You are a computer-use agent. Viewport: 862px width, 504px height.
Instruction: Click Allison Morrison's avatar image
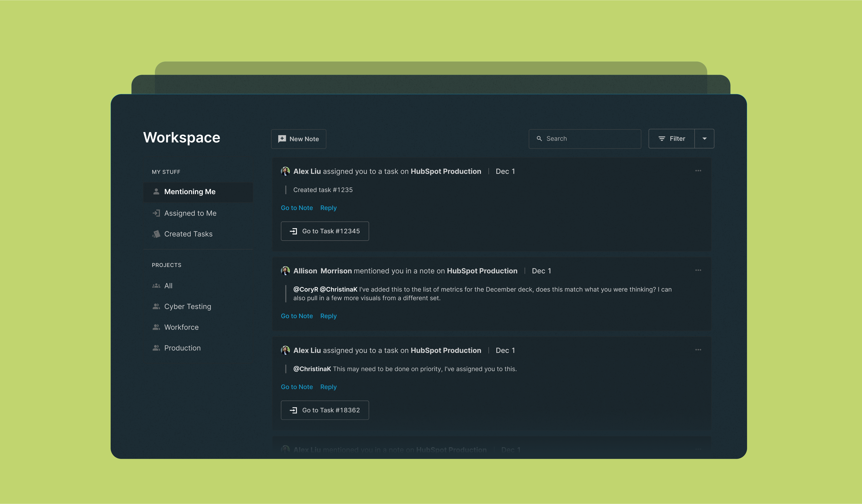tap(285, 271)
